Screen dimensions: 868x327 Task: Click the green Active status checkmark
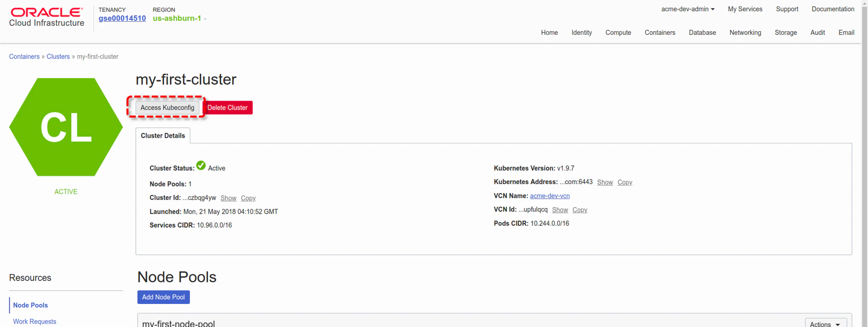(x=201, y=165)
